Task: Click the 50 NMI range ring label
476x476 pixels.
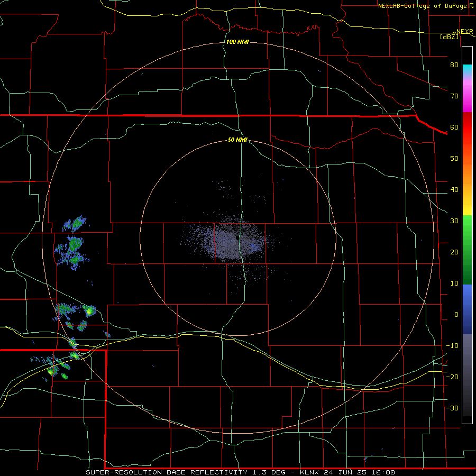Action: click(237, 140)
